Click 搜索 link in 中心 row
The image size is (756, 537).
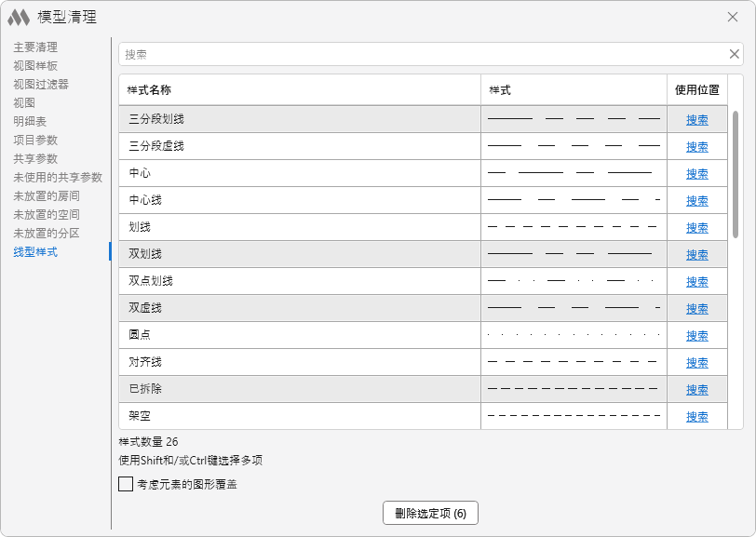(697, 173)
